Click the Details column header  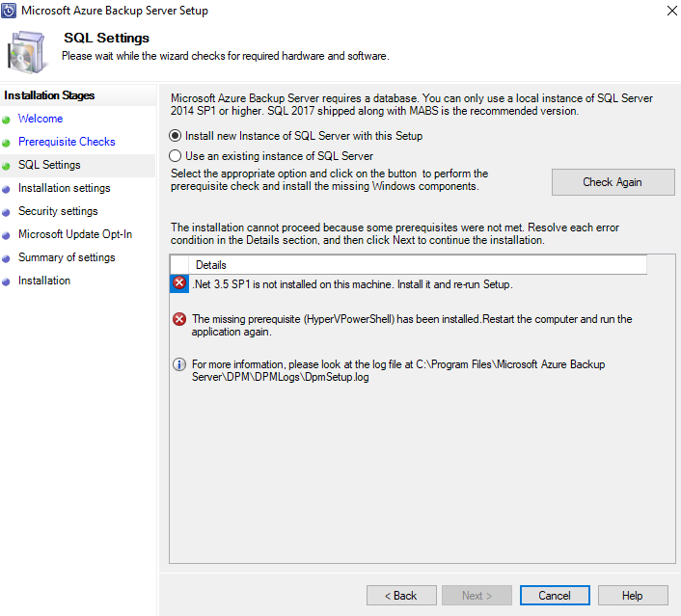click(418, 265)
